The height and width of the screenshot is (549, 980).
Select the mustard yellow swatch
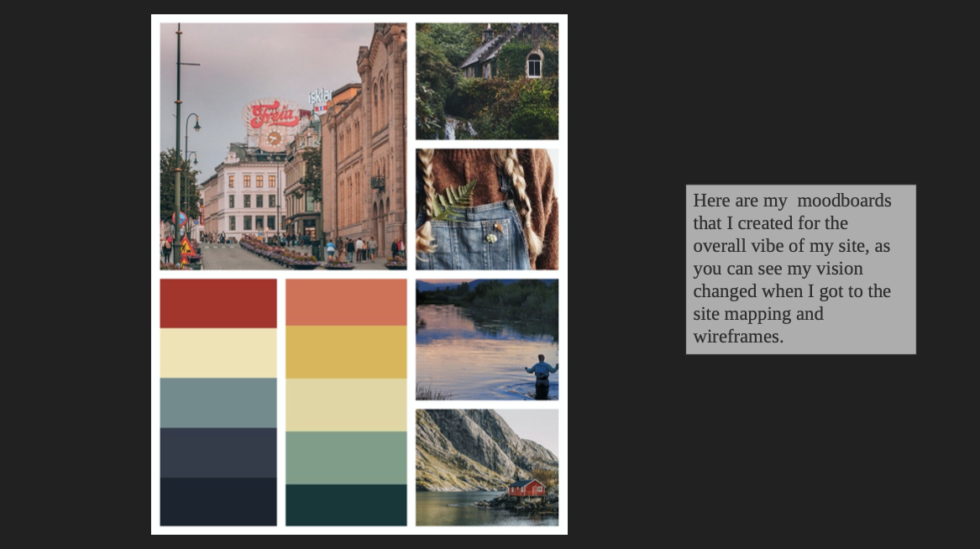point(346,352)
